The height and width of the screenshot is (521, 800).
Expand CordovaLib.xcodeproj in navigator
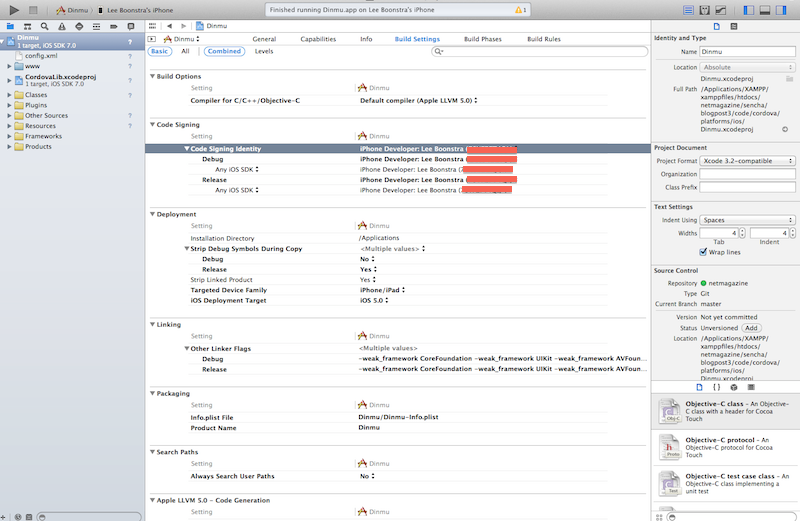pyautogui.click(x=9, y=80)
